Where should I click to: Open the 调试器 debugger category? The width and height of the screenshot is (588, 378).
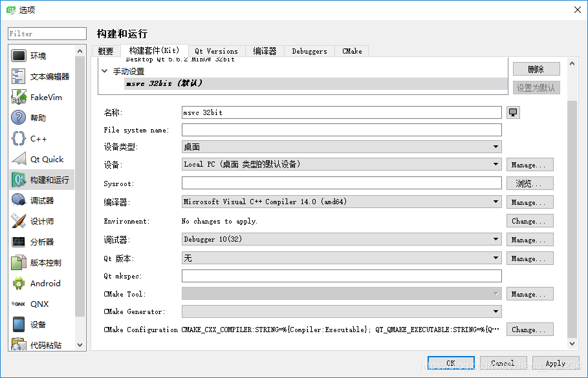click(x=41, y=200)
